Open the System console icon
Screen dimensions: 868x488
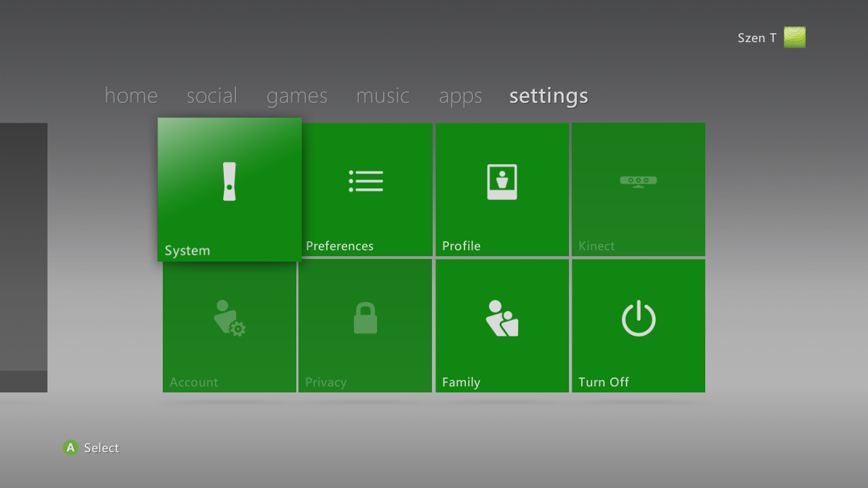pyautogui.click(x=229, y=182)
